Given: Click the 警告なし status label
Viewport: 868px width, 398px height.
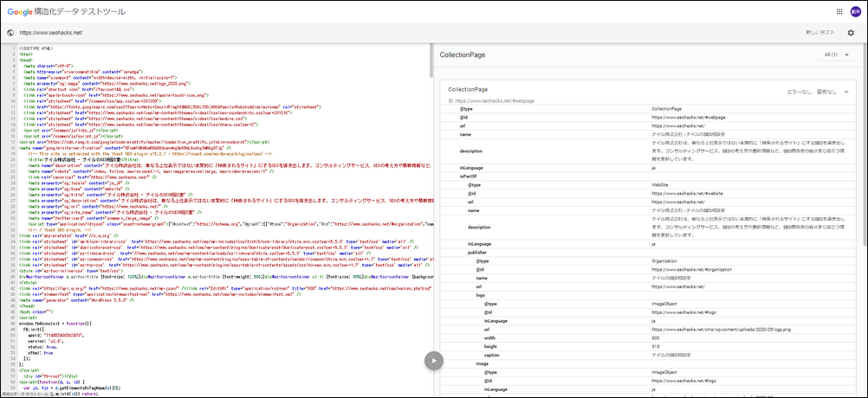Looking at the screenshot, I should click(826, 92).
